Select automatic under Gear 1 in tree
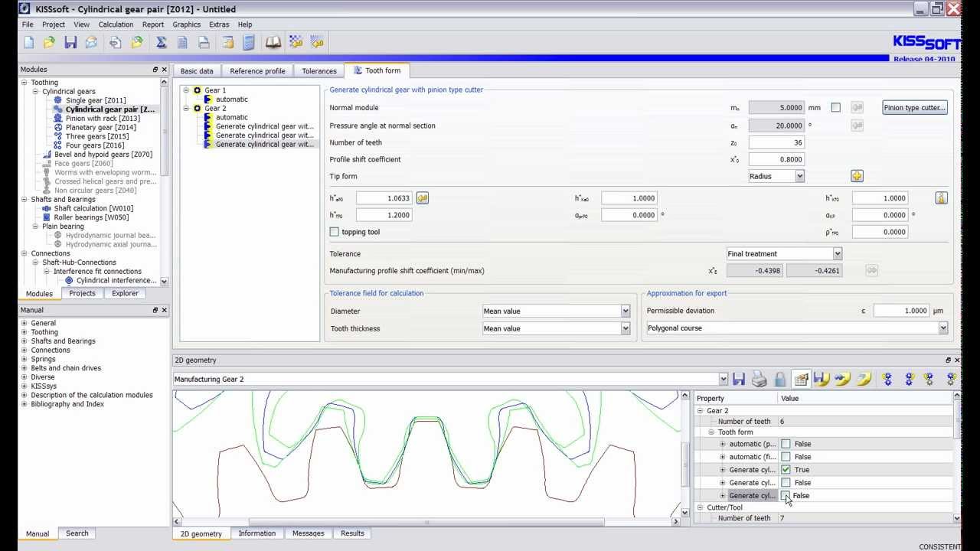Viewport: 980px width, 551px height. [232, 99]
